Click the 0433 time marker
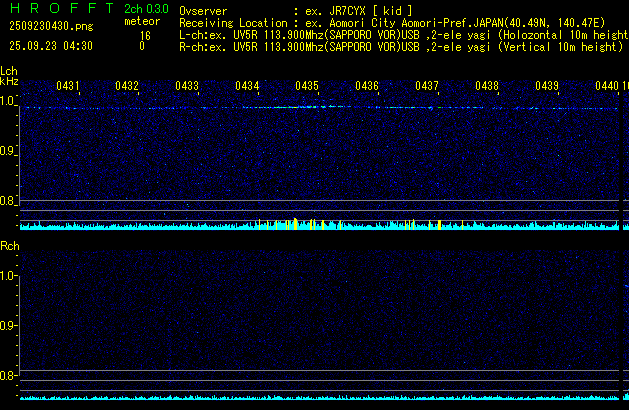 click(187, 87)
